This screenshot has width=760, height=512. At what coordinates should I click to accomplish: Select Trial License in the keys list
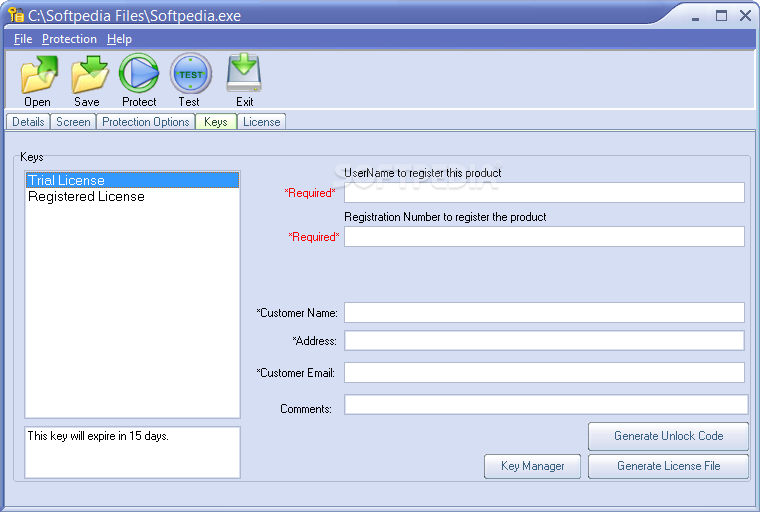[132, 180]
